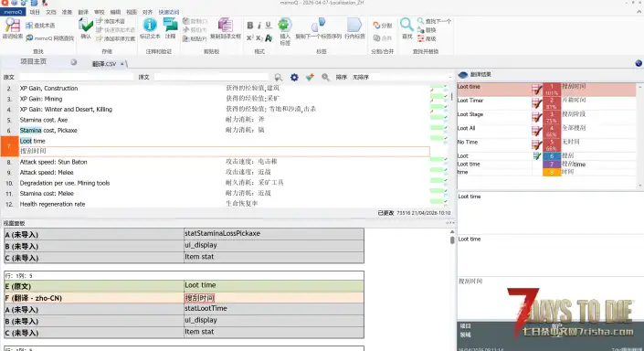Toggle superscript formatting

point(249,38)
